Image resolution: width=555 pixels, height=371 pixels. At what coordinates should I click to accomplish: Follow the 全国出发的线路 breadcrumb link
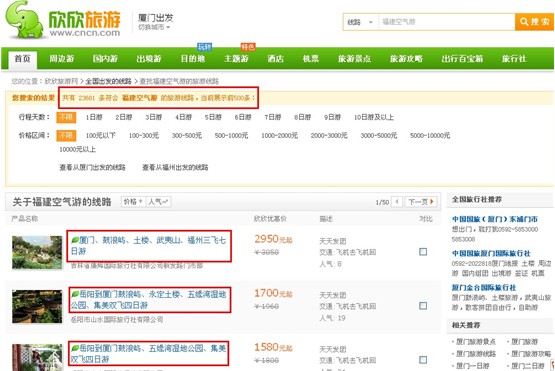coord(108,81)
